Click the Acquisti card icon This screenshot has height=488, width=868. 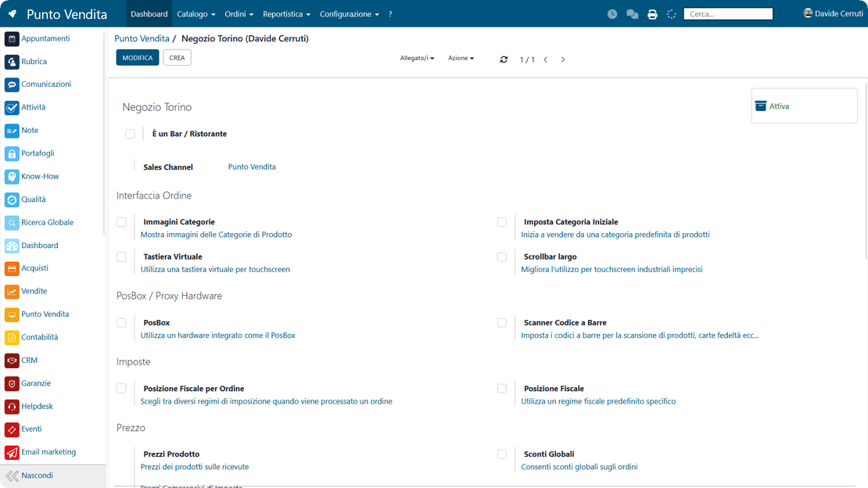(x=12, y=269)
